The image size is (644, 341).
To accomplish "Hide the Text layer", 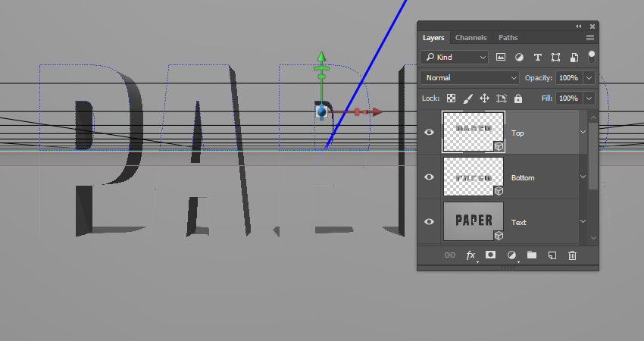I will pos(429,222).
